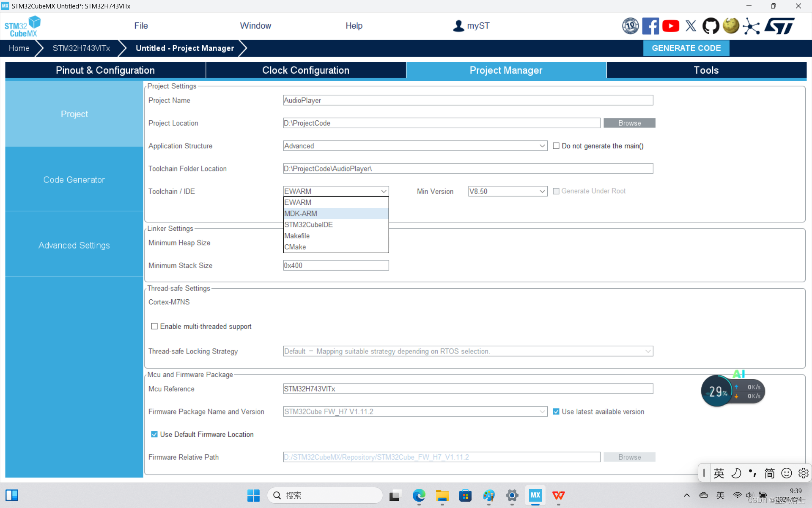Image resolution: width=812 pixels, height=508 pixels.
Task: Click the ST community network icon
Action: [x=751, y=26]
